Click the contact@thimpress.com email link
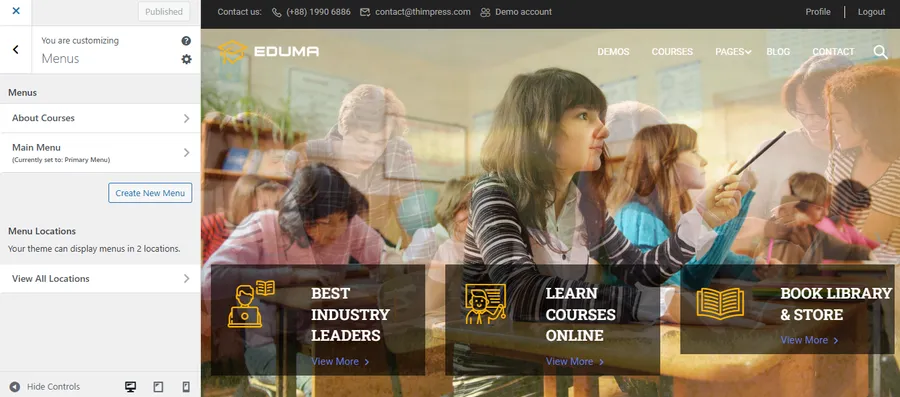Screen dimensions: 900x397 click(422, 11)
